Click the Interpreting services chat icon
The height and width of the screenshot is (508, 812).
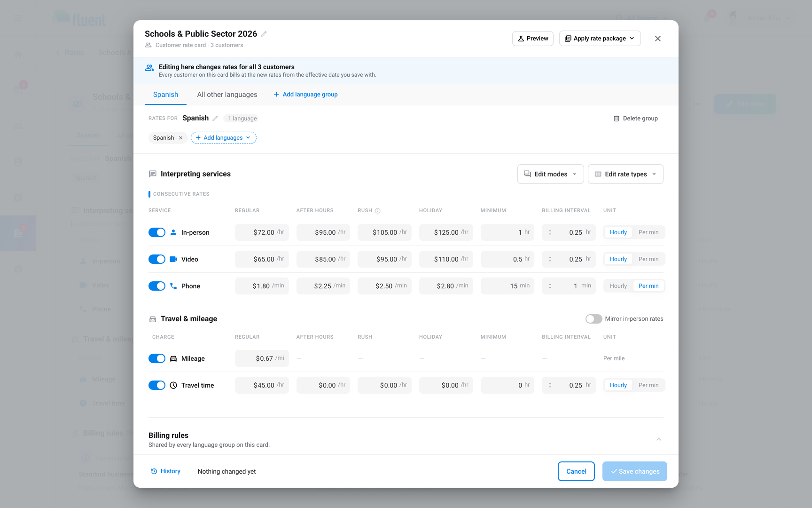click(153, 174)
